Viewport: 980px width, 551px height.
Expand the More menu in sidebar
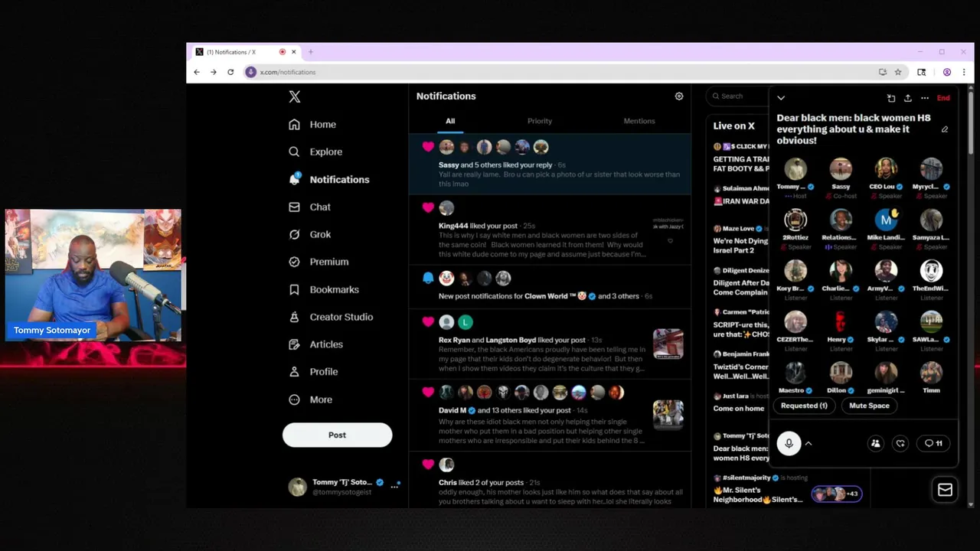pyautogui.click(x=311, y=399)
